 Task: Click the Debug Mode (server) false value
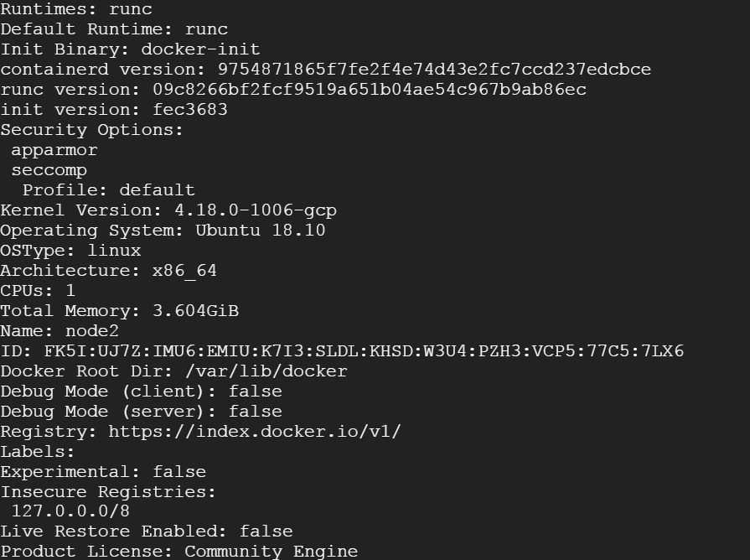[x=256, y=412]
